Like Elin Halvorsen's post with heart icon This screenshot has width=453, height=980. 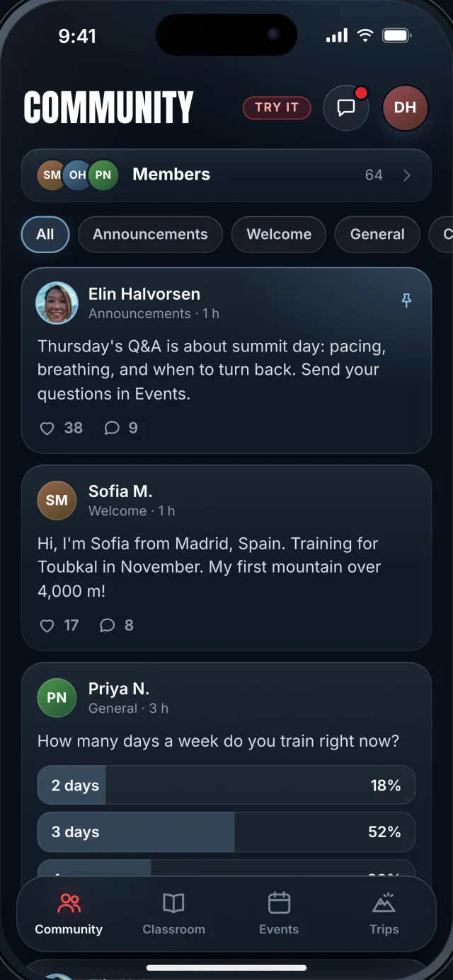pyautogui.click(x=47, y=428)
